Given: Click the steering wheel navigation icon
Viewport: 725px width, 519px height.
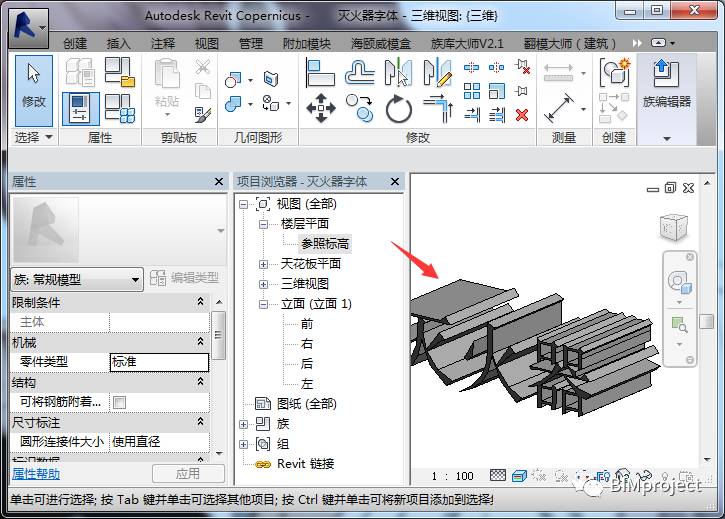Looking at the screenshot, I should pyautogui.click(x=679, y=283).
